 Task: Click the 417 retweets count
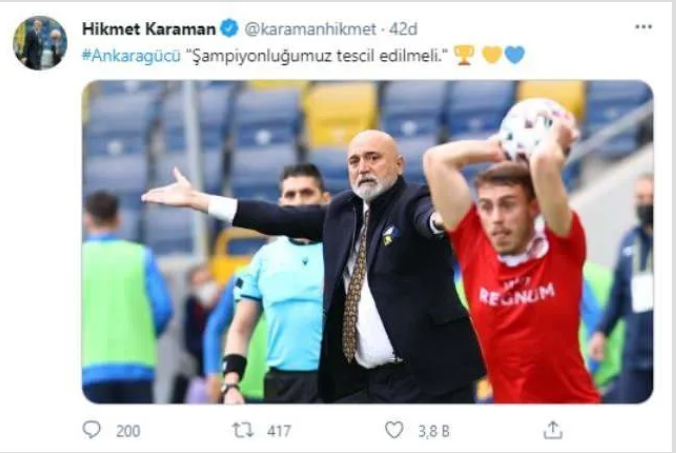279,431
